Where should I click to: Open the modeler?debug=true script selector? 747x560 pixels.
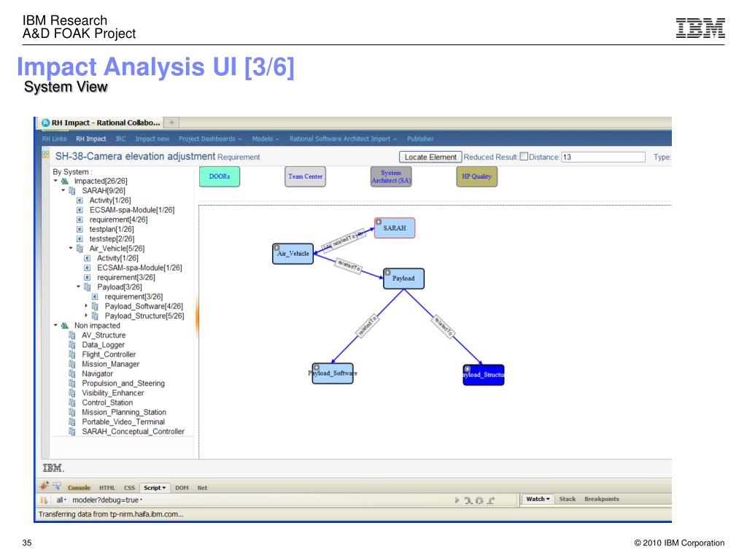(x=107, y=500)
